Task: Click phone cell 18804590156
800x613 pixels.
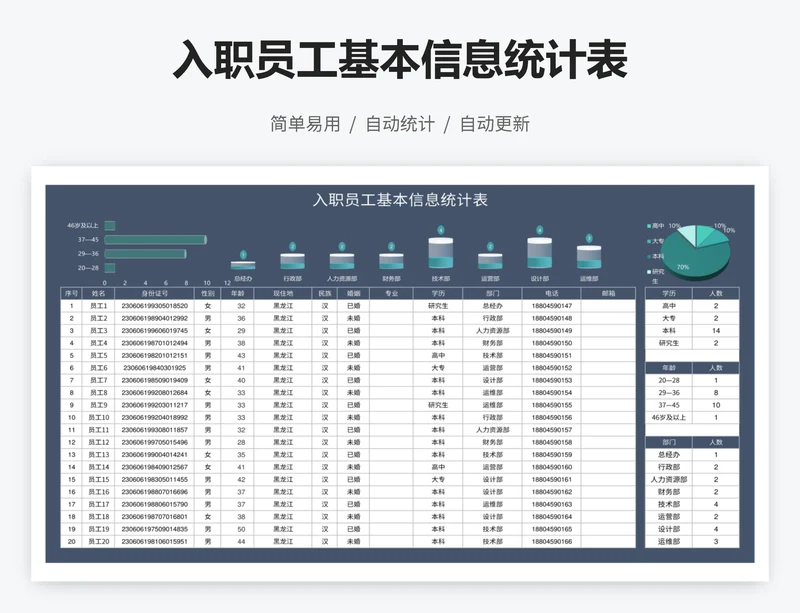Action: [x=552, y=418]
